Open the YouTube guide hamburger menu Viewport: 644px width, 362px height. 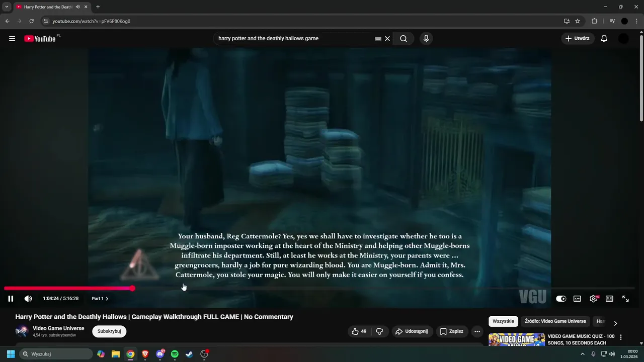12,39
